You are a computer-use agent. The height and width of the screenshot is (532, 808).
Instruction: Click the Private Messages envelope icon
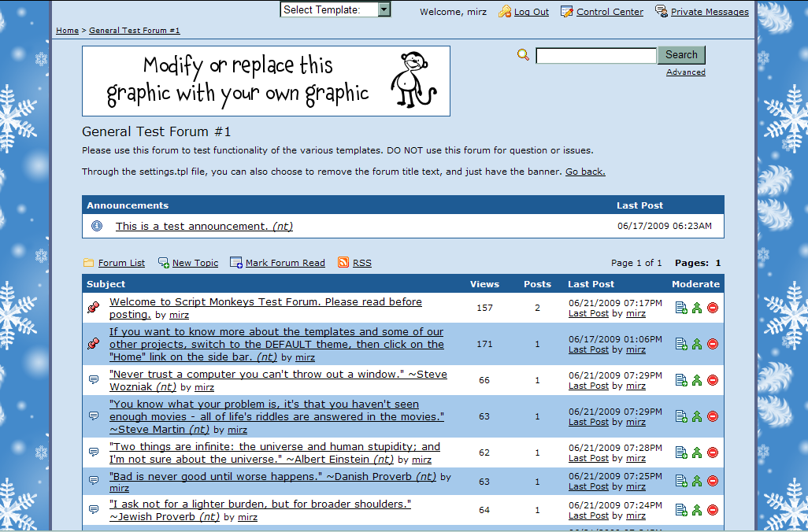662,11
